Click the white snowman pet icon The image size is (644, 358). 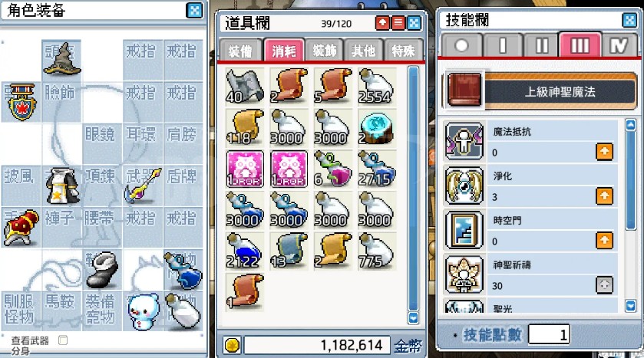coord(143,311)
